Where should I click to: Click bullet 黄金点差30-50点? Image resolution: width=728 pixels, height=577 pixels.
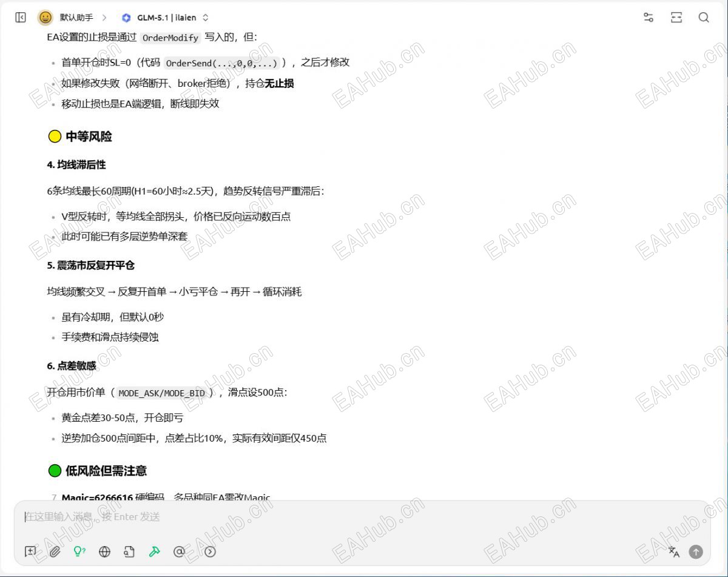[122, 418]
